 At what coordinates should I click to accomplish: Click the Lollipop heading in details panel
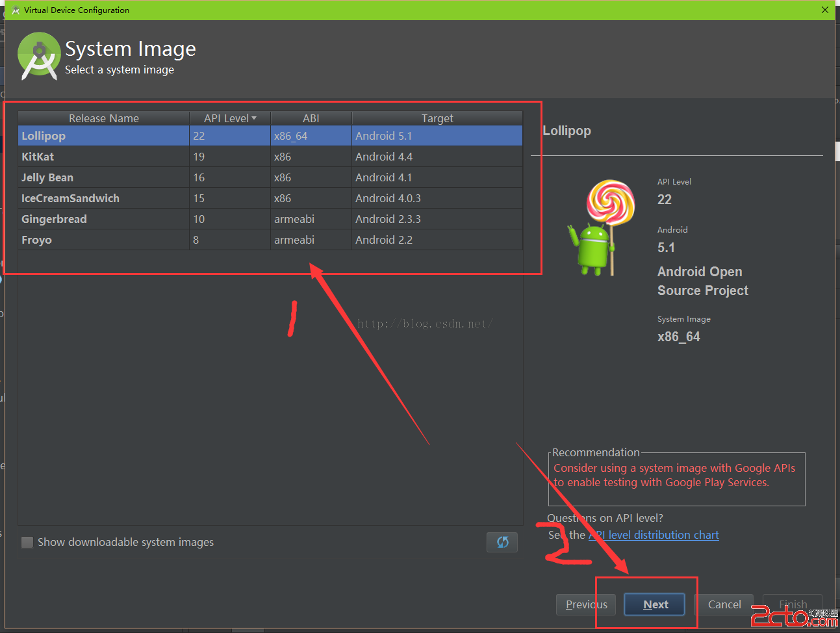567,131
